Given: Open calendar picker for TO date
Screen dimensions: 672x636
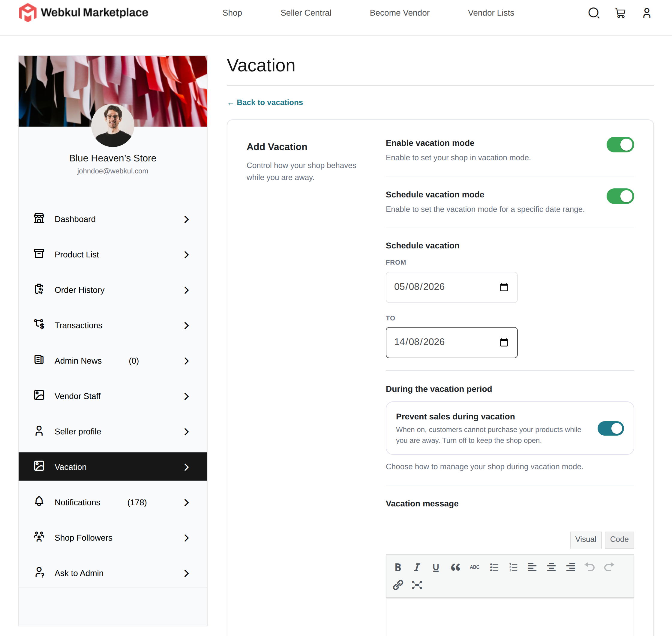Looking at the screenshot, I should coord(504,342).
